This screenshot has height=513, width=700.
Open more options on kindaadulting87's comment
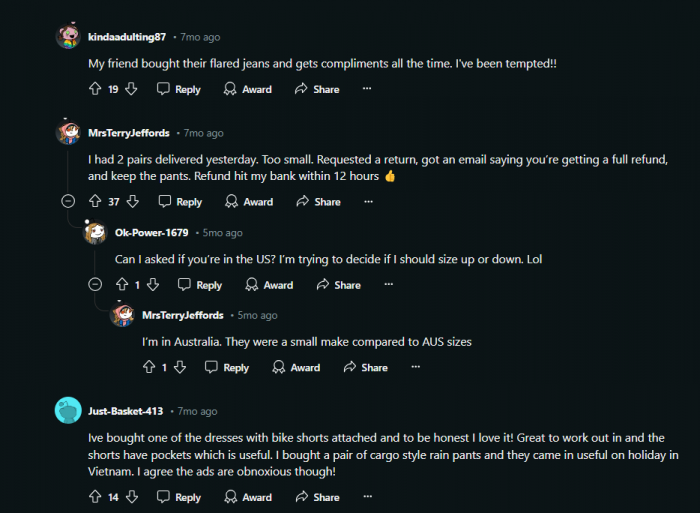pos(367,89)
